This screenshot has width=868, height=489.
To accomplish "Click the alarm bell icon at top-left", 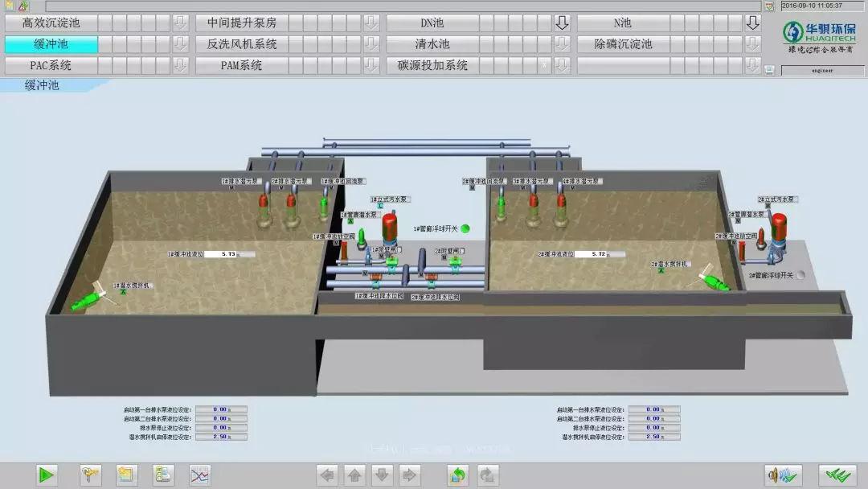I will point(23,6).
